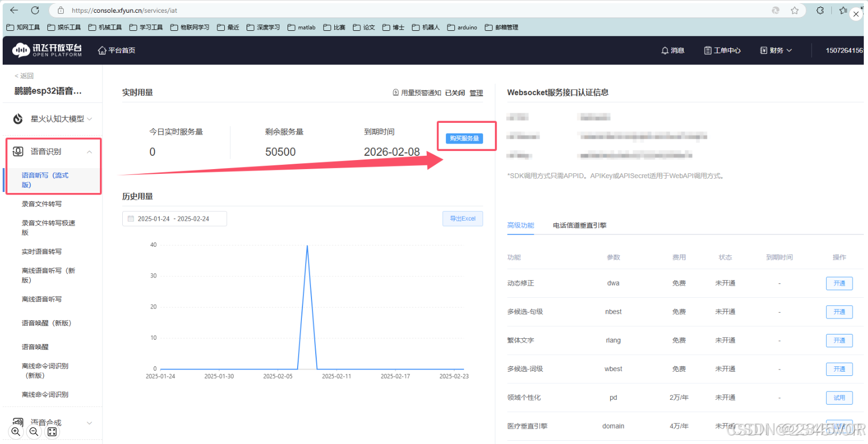Reload the page with refresh icon
The height and width of the screenshot is (444, 868).
[35, 10]
